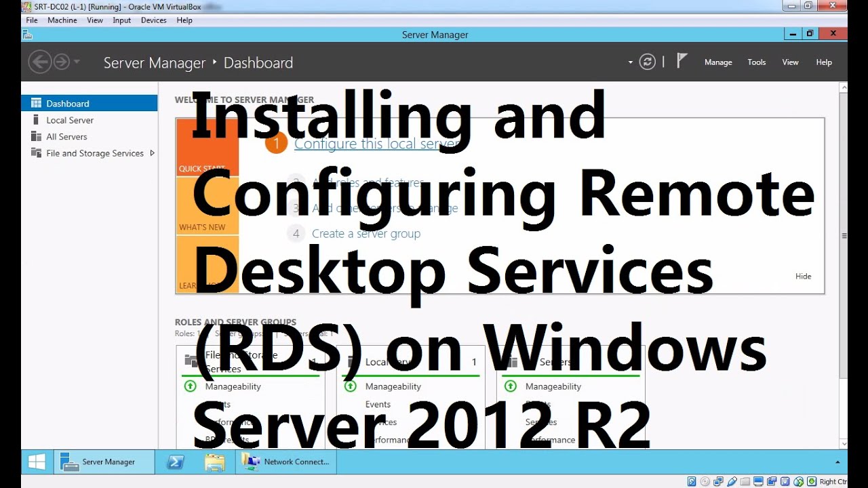The image size is (868, 488).
Task: Click the VirtualBox shared folders status icon
Action: [746, 482]
